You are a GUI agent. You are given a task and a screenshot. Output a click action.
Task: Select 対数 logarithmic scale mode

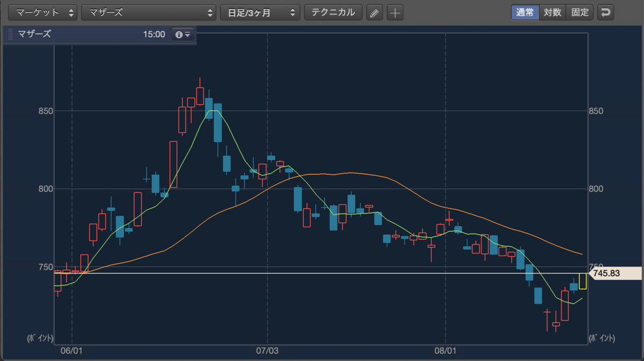(x=552, y=12)
